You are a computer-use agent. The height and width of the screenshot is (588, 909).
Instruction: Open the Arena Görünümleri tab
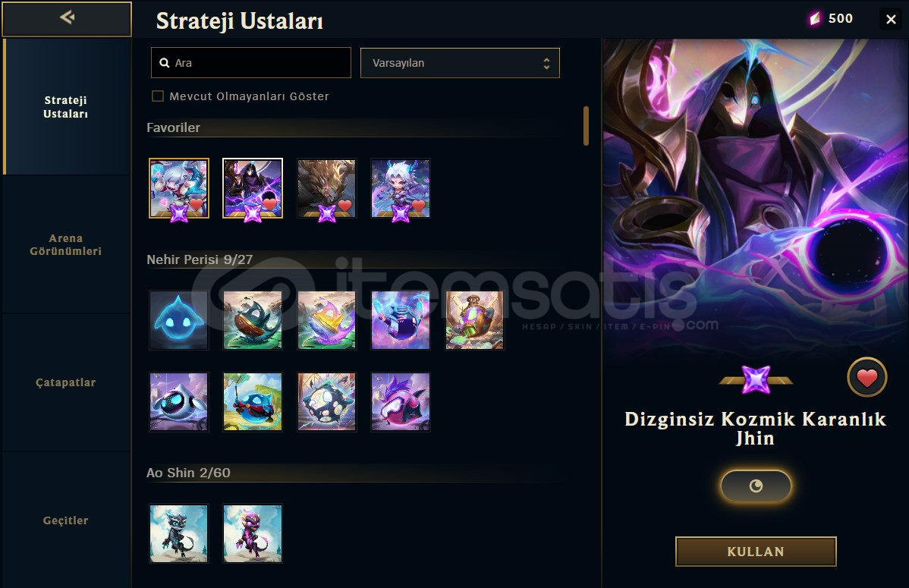point(66,245)
